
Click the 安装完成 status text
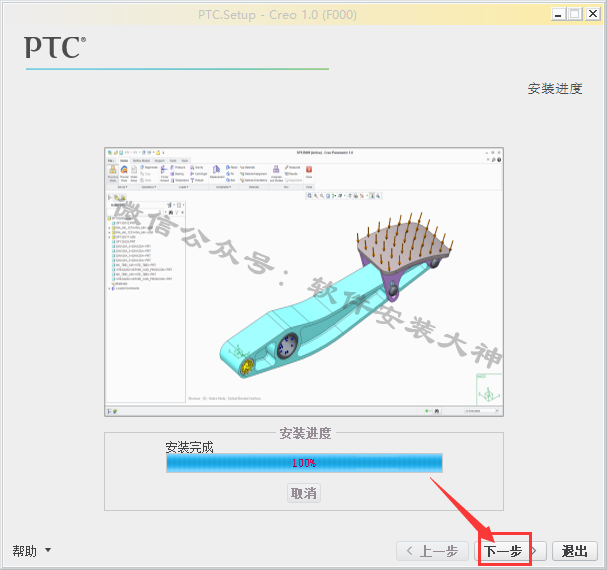tap(189, 447)
